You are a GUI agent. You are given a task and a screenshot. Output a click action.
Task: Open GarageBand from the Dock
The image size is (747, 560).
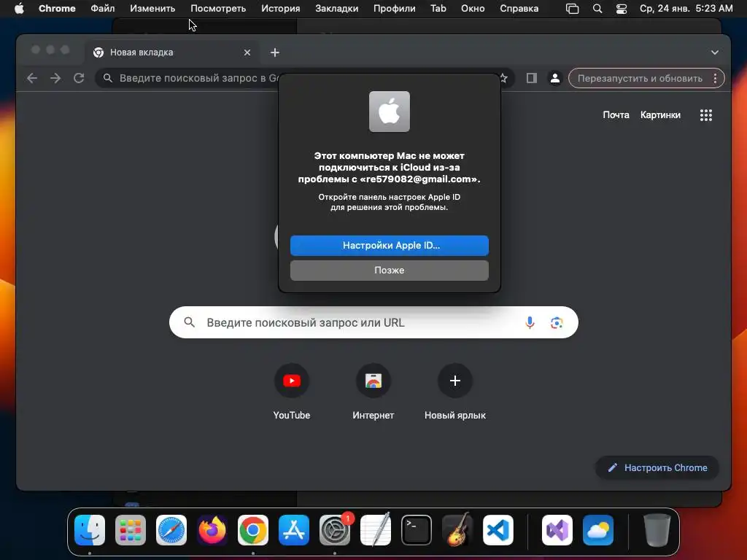click(x=457, y=530)
